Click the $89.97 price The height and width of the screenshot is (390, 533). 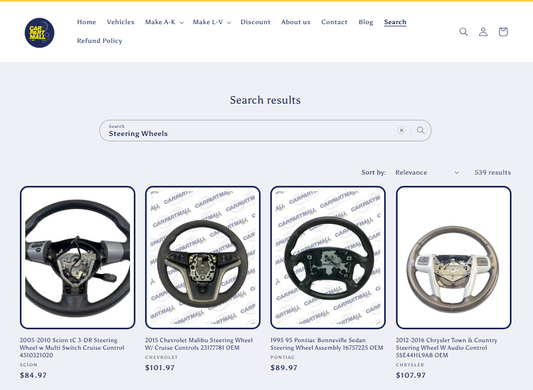click(x=284, y=368)
